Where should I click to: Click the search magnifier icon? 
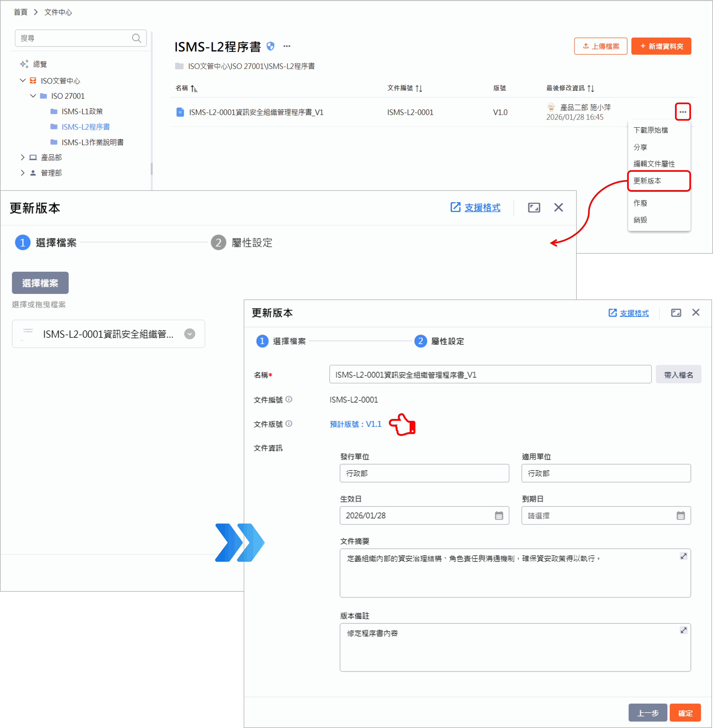pyautogui.click(x=136, y=38)
